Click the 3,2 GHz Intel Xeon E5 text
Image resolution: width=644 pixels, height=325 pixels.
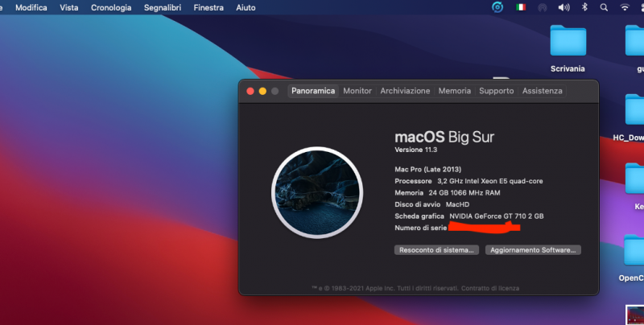490,181
